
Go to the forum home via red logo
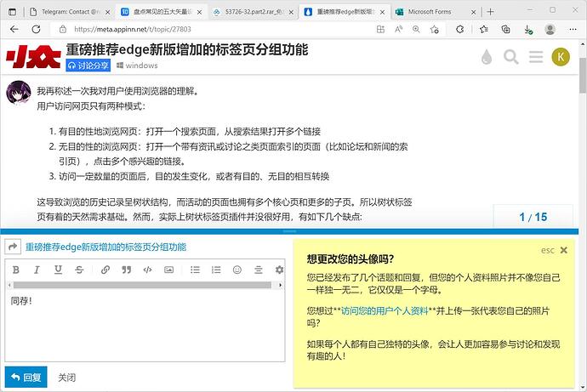coord(33,57)
